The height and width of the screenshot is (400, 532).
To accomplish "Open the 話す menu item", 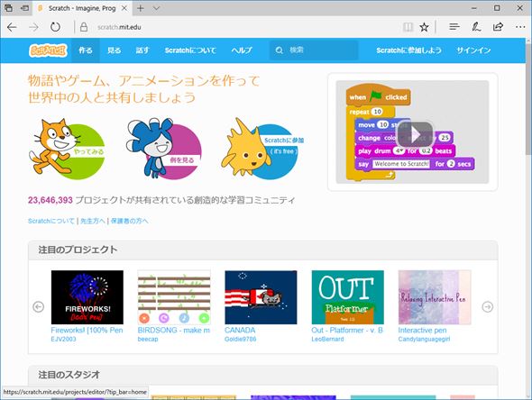I will pos(142,50).
